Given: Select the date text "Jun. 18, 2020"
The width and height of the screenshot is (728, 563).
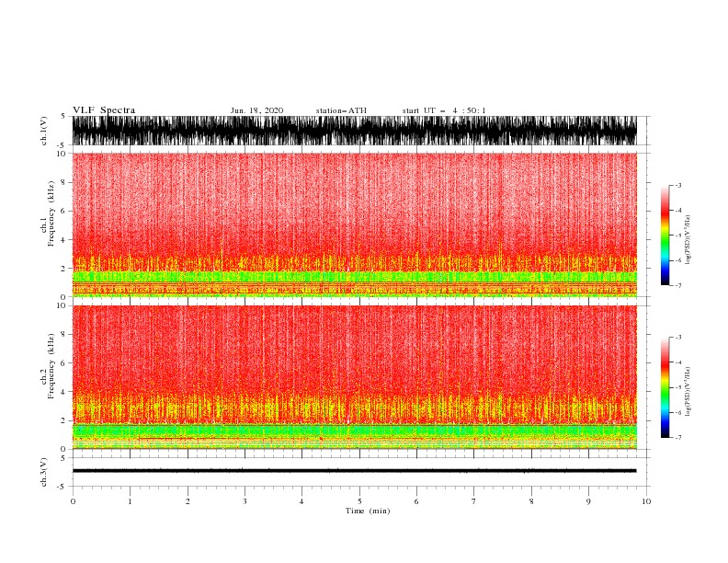Looking at the screenshot, I should 256,110.
